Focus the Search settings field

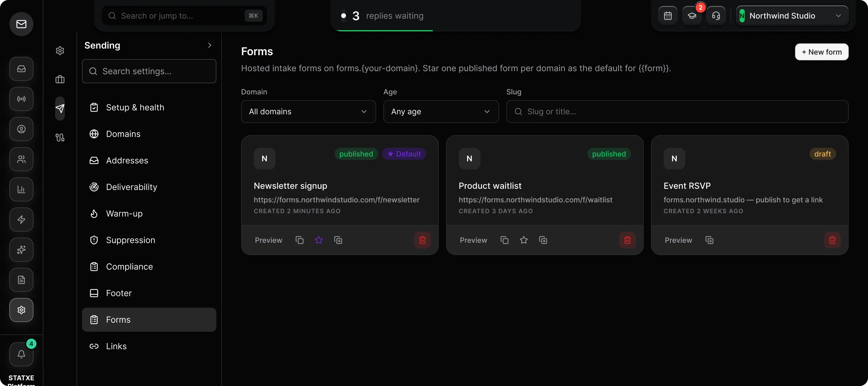pyautogui.click(x=149, y=71)
